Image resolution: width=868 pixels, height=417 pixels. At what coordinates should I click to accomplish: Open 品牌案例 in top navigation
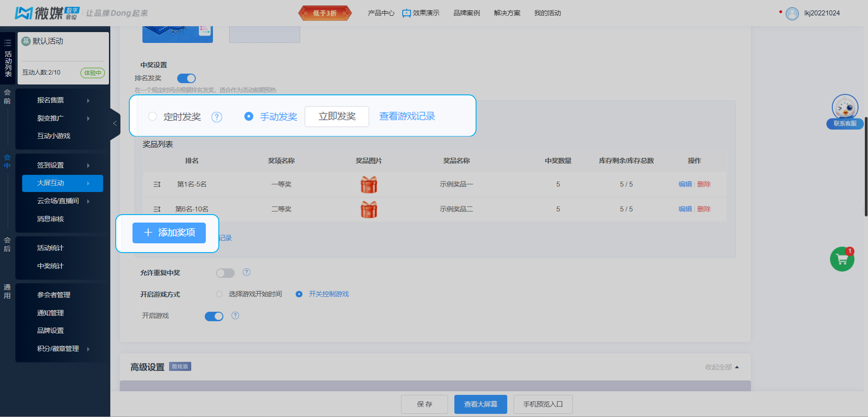467,13
